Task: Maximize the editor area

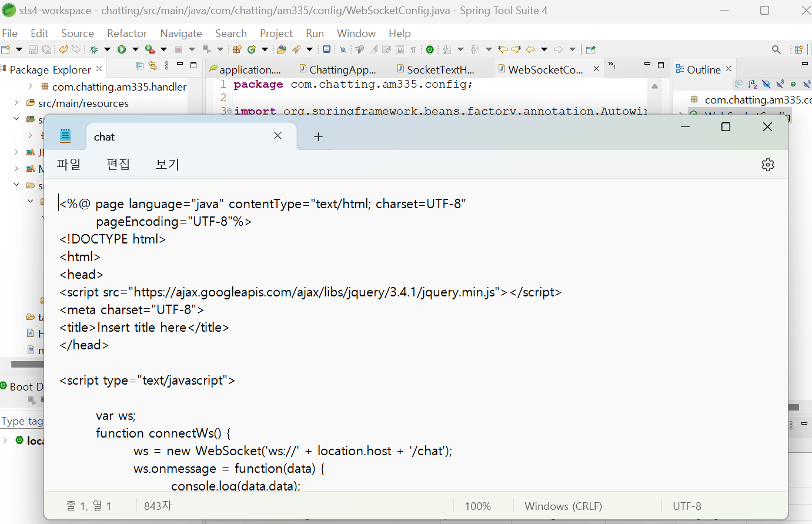Action: click(661, 65)
